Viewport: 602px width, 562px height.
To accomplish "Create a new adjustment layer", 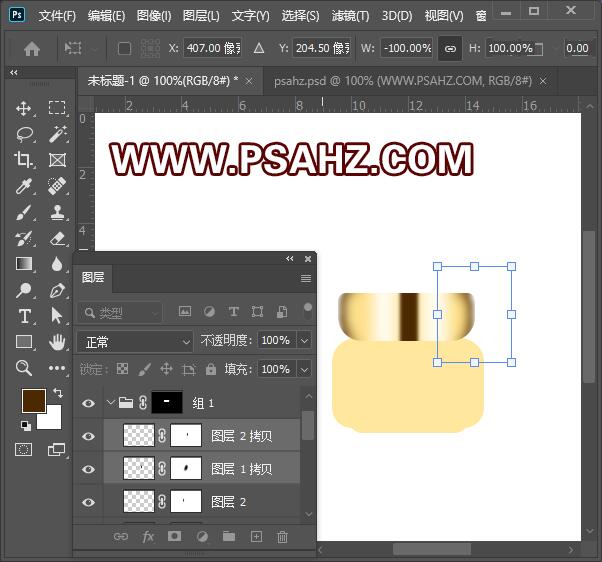I will coord(202,537).
